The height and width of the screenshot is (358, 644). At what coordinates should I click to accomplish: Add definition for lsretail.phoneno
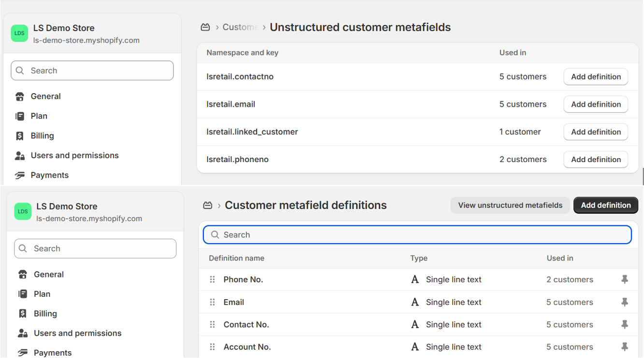point(596,159)
